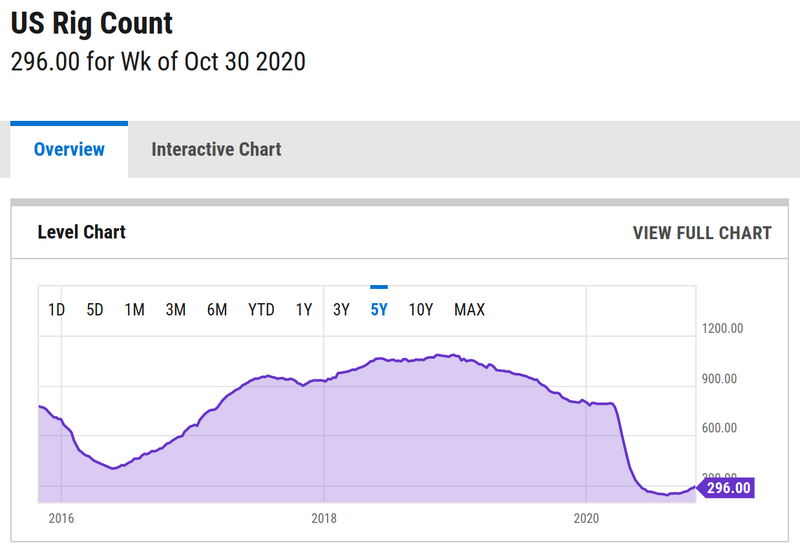Click the 2018 x-axis label

(323, 518)
